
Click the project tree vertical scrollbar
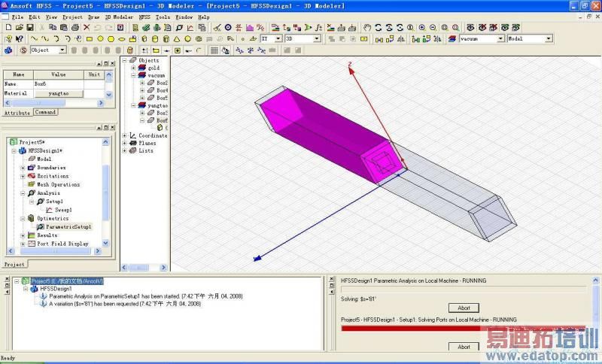pyautogui.click(x=105, y=193)
